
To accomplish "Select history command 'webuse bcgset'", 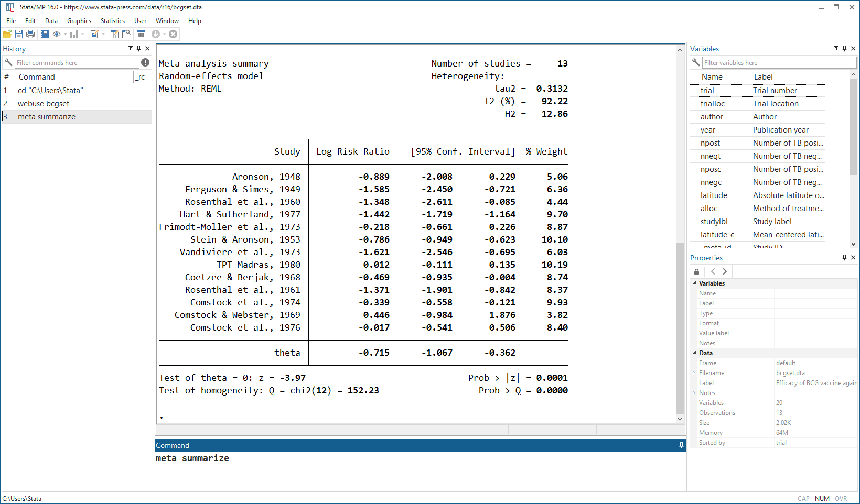I will pos(77,104).
